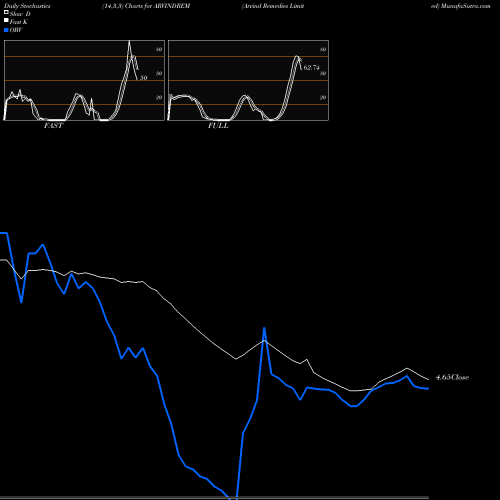The height and width of the screenshot is (500, 500).
Task: Click the MunafaSutra.com label
Action: tap(465, 6)
